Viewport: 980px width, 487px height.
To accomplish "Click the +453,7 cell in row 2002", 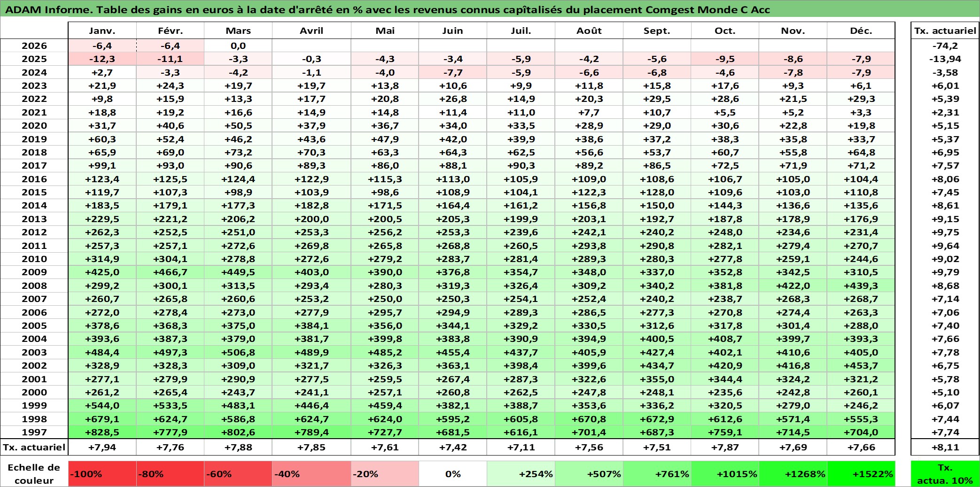I will pos(861,365).
